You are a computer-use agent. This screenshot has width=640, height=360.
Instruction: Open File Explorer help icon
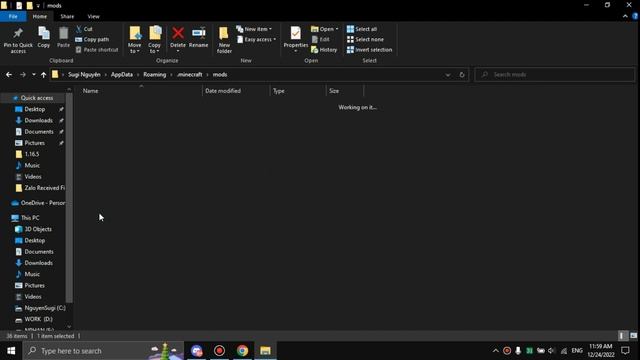click(635, 16)
